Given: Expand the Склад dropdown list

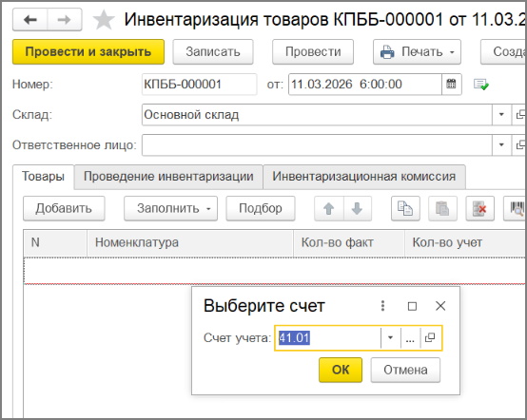Looking at the screenshot, I should pyautogui.click(x=501, y=114).
